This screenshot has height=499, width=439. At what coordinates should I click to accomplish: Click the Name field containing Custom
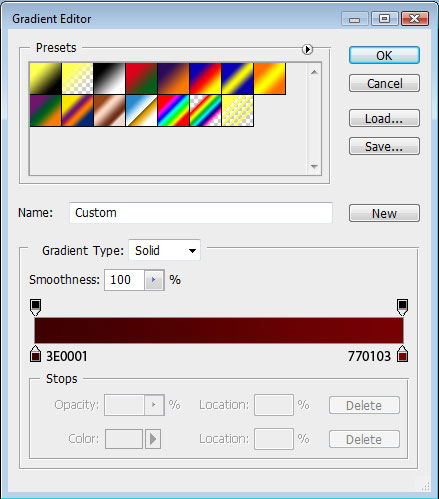pyautogui.click(x=201, y=213)
